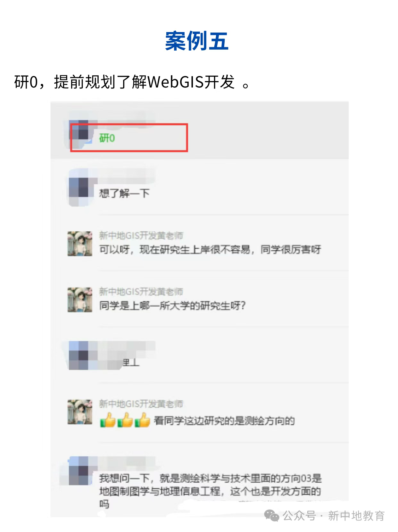Click teacher avatar beside thumbs-up message
The image size is (398, 532).
80,412
